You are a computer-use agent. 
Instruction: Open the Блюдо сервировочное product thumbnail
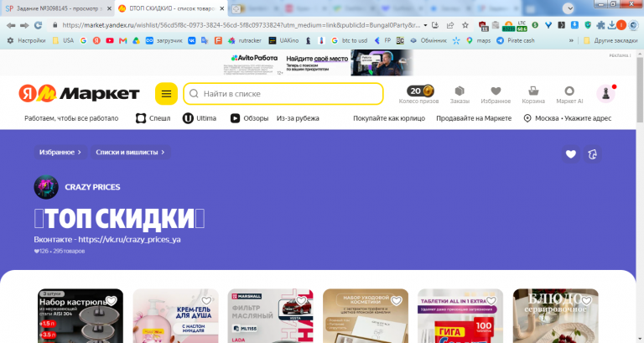[x=555, y=316]
